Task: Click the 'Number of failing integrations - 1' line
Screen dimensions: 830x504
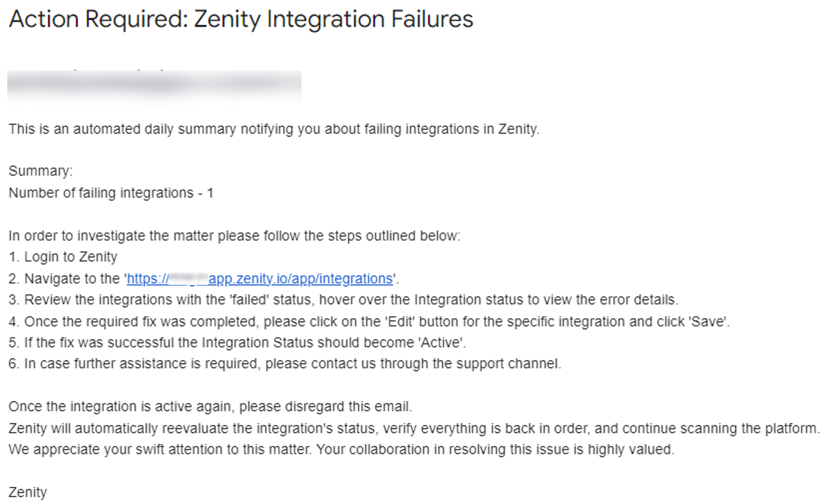Action: pyautogui.click(x=111, y=193)
